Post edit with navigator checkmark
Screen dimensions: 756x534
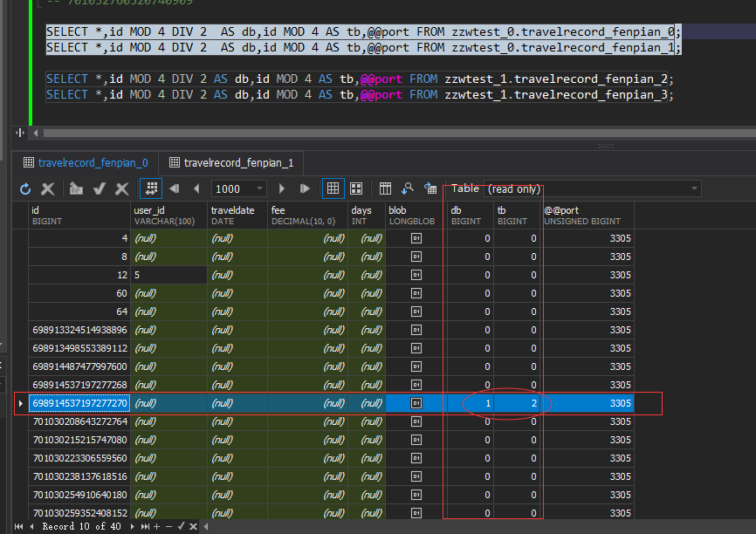(182, 527)
